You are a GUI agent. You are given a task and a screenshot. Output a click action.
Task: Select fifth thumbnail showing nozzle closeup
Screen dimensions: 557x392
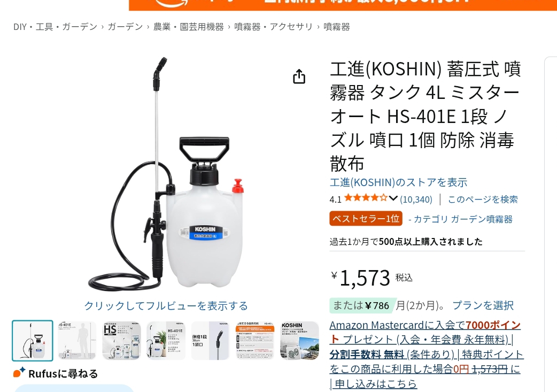tap(210, 341)
